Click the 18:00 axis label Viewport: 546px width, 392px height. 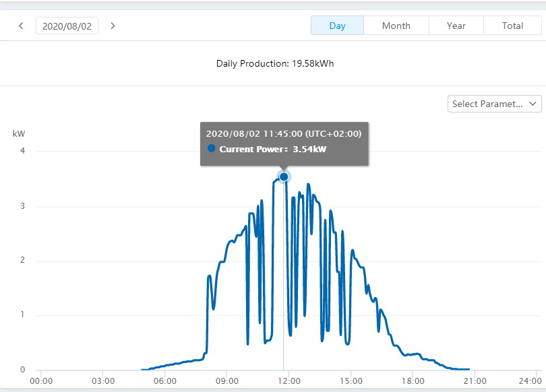click(x=413, y=381)
